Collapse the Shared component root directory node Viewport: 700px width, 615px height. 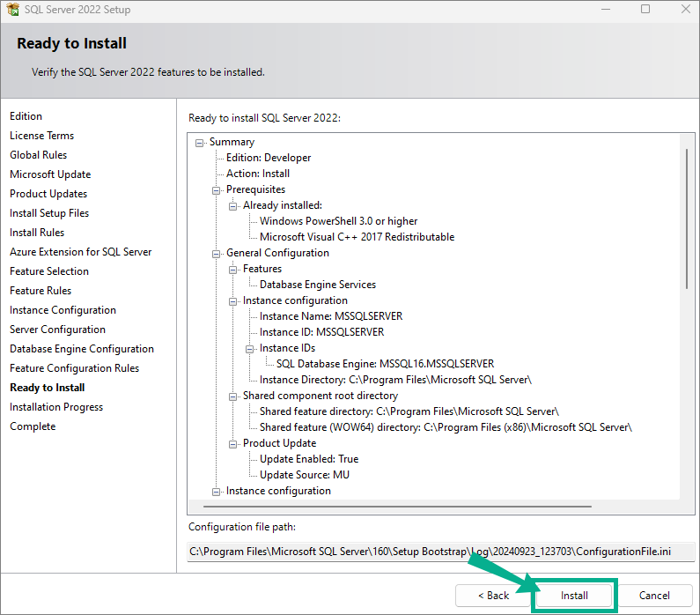233,396
